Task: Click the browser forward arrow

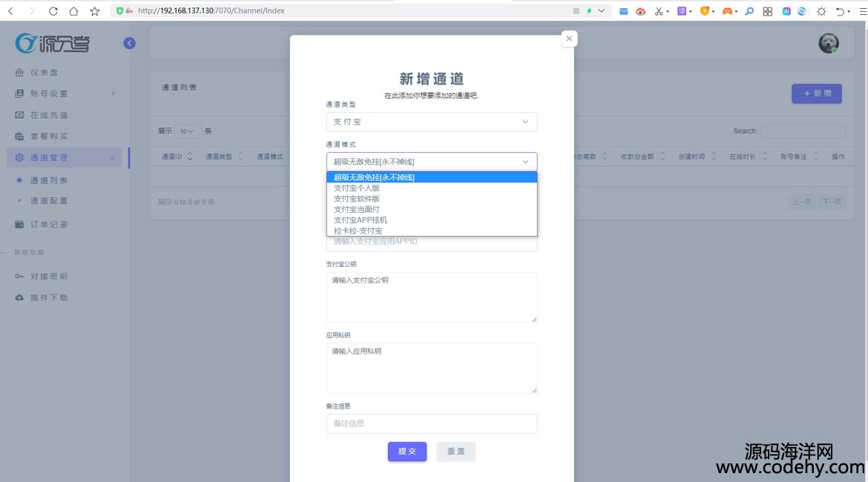Action: tap(32, 11)
